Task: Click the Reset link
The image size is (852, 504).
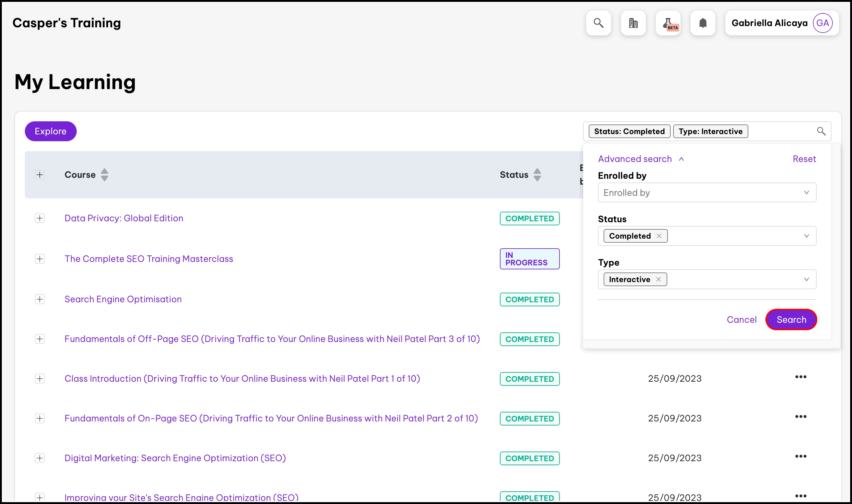Action: click(804, 159)
